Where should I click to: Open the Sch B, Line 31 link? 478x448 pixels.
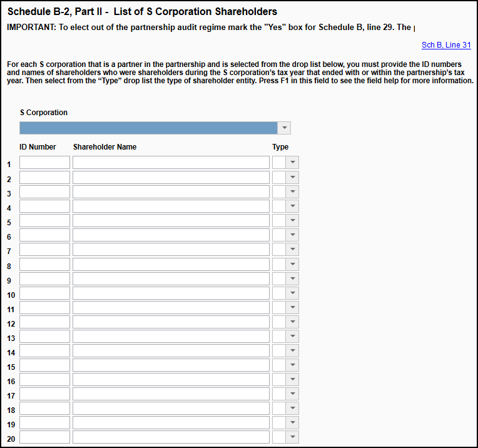click(446, 45)
